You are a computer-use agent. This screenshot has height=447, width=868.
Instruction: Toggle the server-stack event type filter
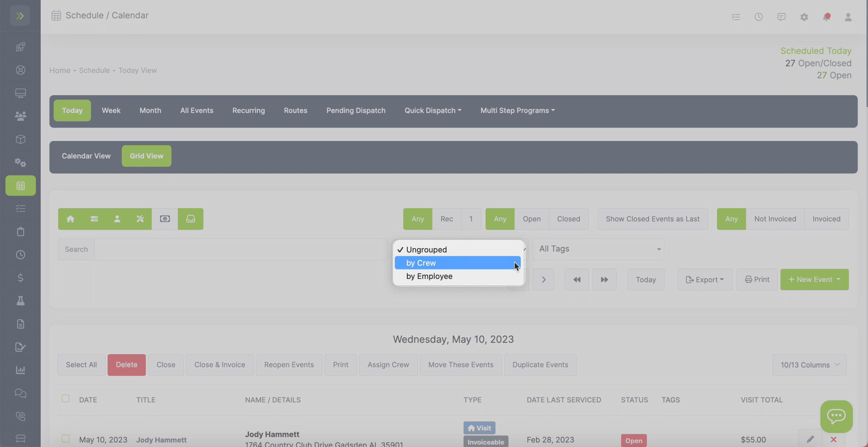(x=94, y=219)
